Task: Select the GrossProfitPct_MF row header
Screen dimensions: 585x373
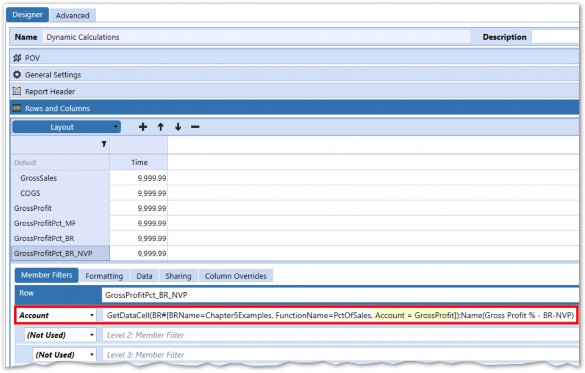Action: 60,223
